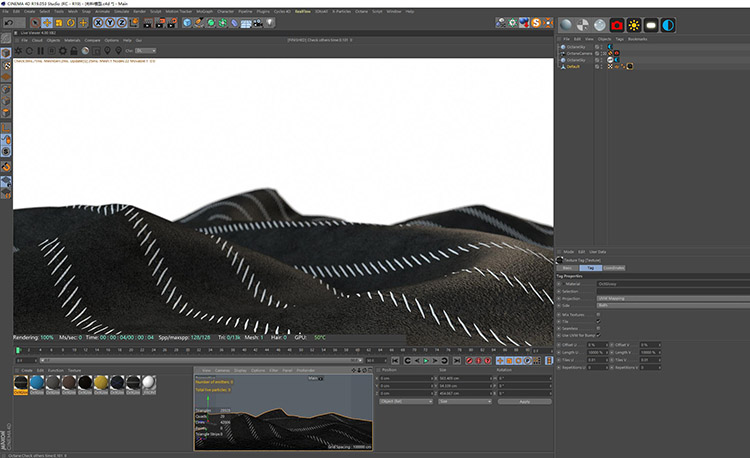Click the Material link field
The height and width of the screenshot is (458, 750).
673,284
